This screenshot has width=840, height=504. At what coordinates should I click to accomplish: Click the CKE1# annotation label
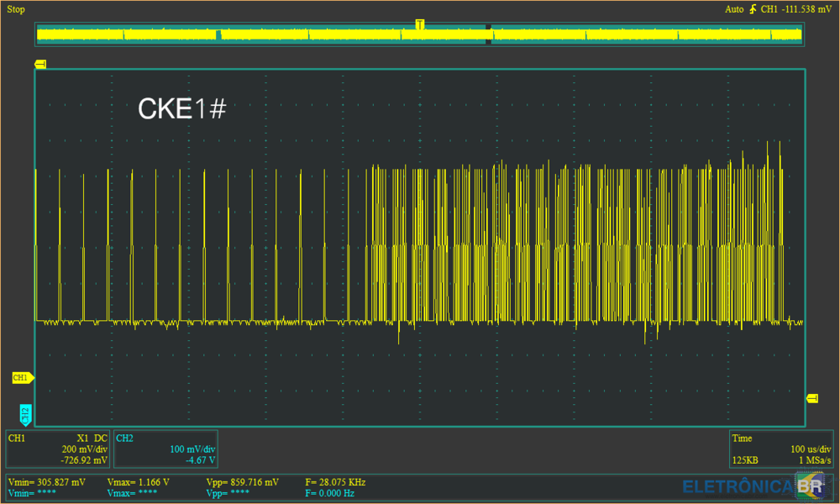point(181,109)
